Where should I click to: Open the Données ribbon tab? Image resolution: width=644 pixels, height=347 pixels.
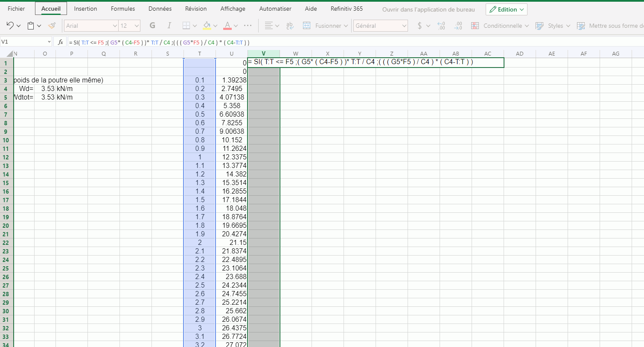(x=160, y=9)
